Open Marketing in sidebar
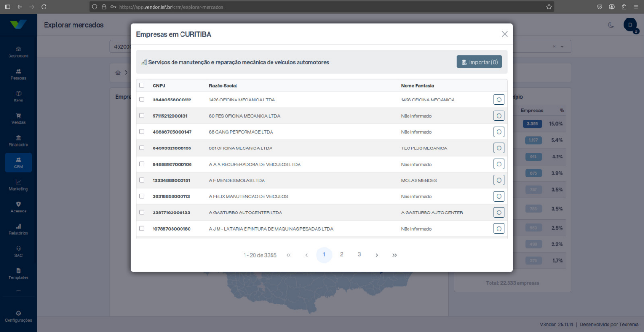Screen dimensions: 644x332 (18, 185)
